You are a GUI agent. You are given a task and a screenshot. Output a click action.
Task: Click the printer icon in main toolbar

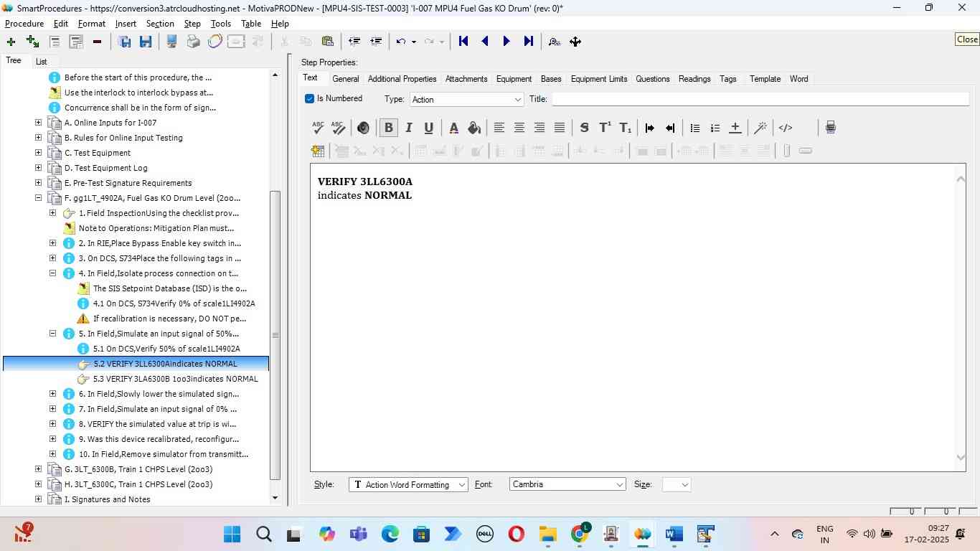193,42
